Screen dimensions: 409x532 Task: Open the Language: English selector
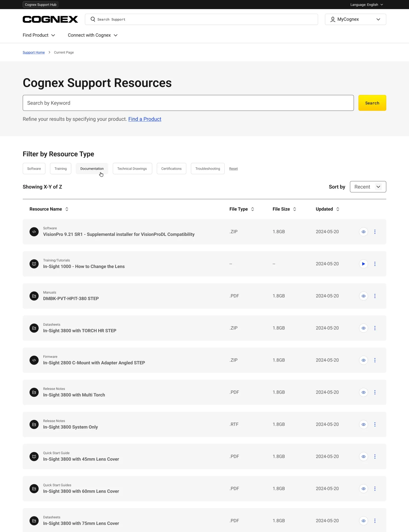[367, 5]
